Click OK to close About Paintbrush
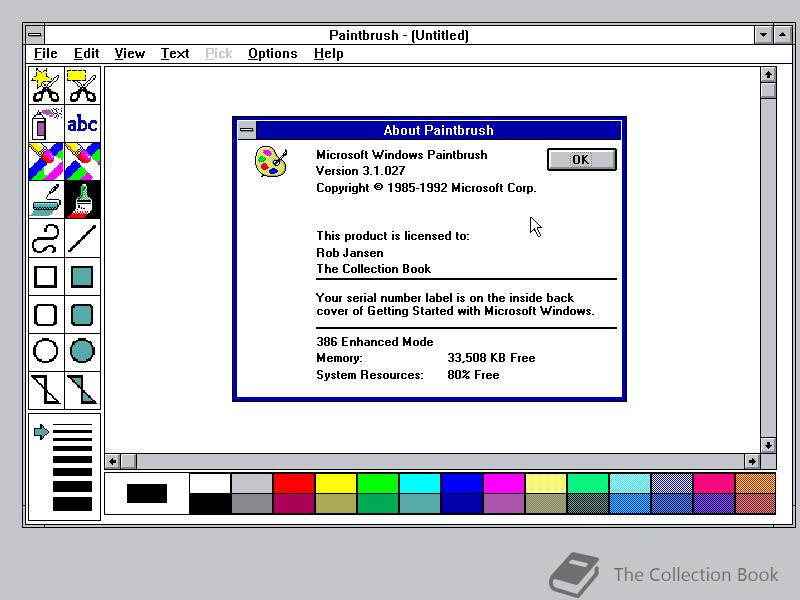Viewport: 800px width, 600px height. click(582, 160)
